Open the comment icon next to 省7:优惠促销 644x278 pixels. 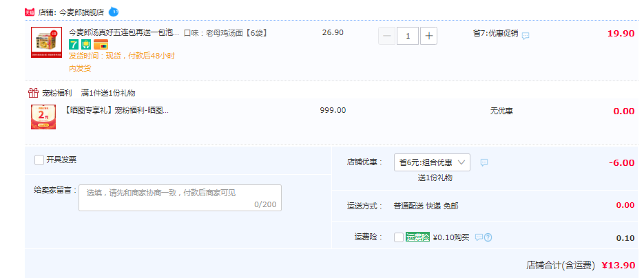pos(526,36)
